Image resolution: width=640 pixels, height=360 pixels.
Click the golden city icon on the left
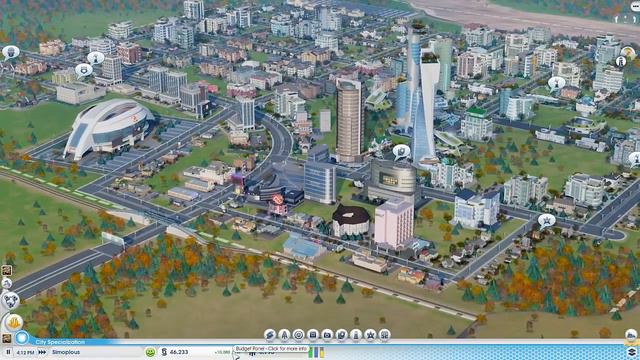[14, 322]
